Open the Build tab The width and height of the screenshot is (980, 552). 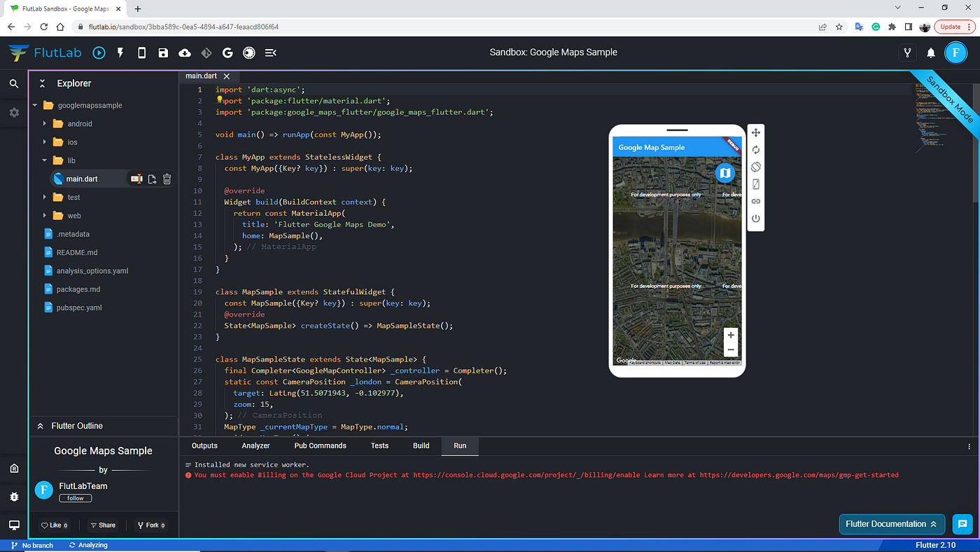tap(421, 446)
